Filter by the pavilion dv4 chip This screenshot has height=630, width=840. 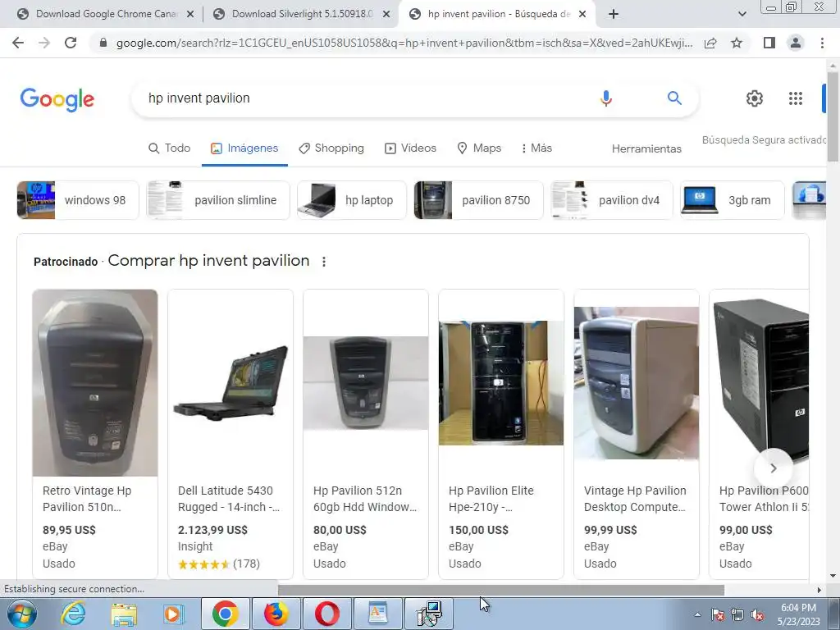pos(611,200)
